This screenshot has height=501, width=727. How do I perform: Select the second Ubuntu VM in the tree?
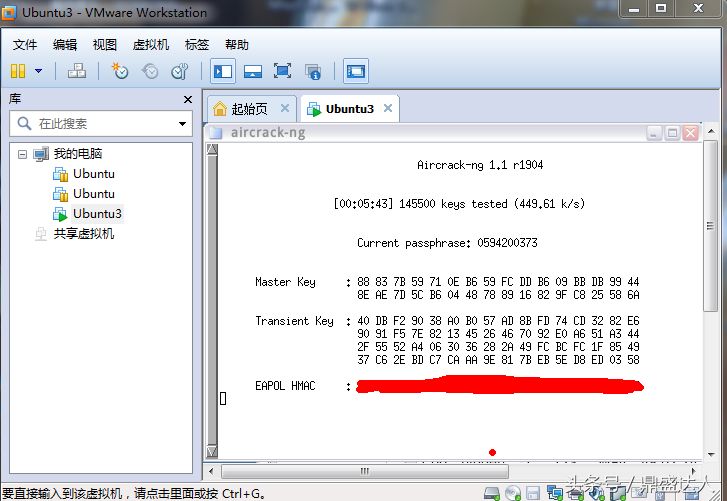[94, 194]
